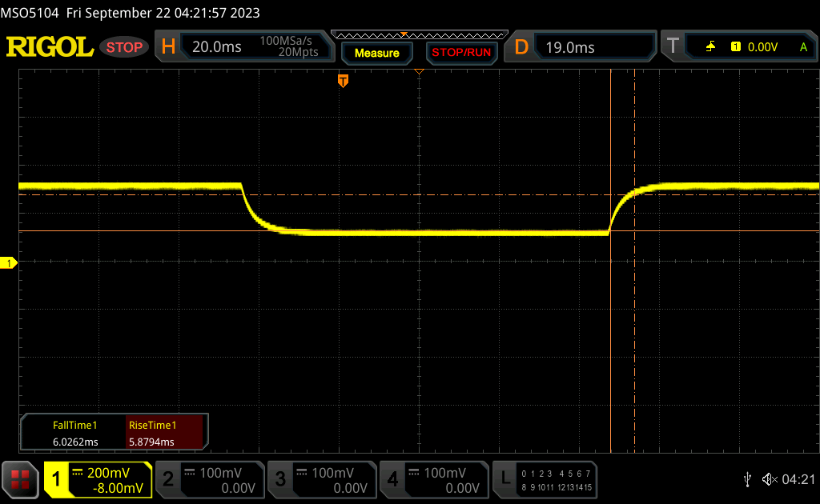
Task: Select the orange trigger position T marker
Action: pos(343,81)
